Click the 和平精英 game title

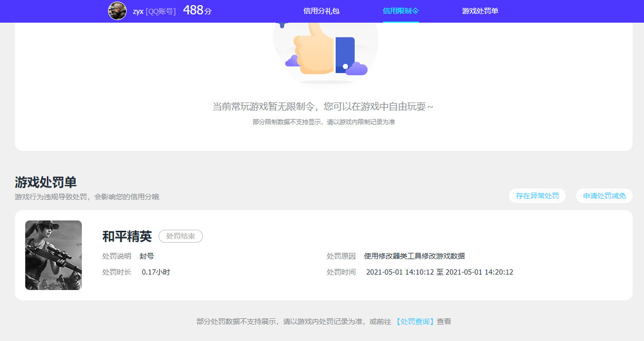point(127,236)
